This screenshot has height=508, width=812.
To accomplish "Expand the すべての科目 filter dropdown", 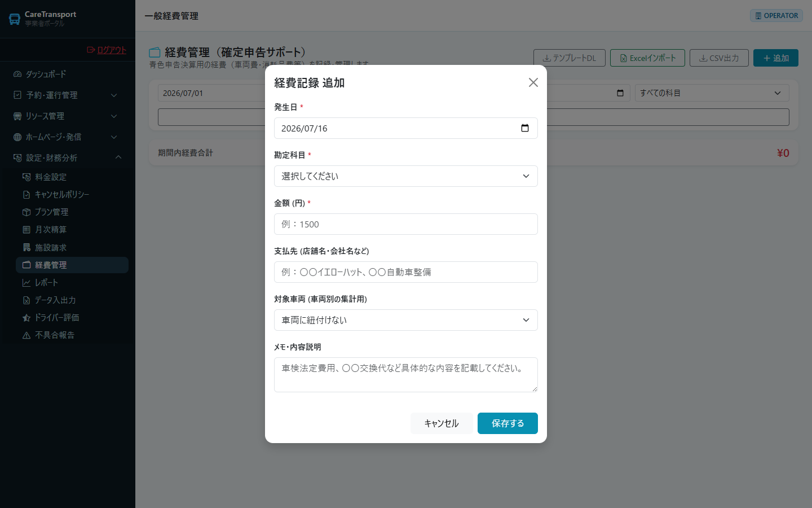I will click(x=712, y=93).
